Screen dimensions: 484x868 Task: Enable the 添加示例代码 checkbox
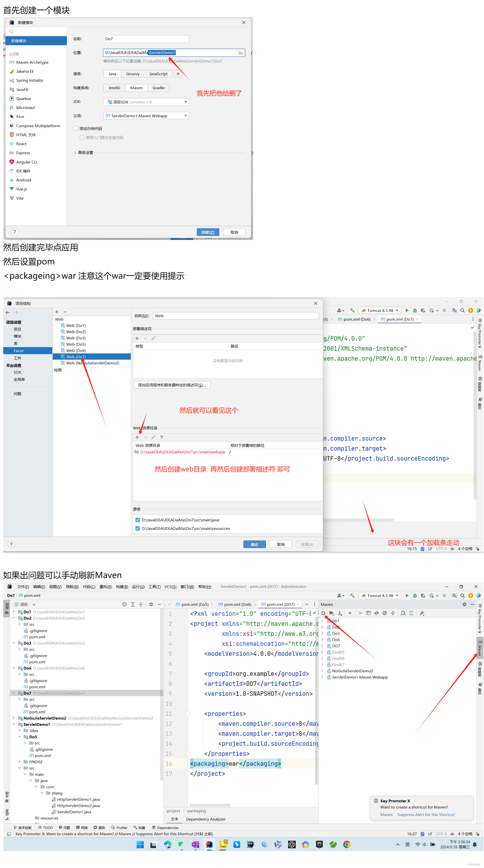tap(76, 128)
